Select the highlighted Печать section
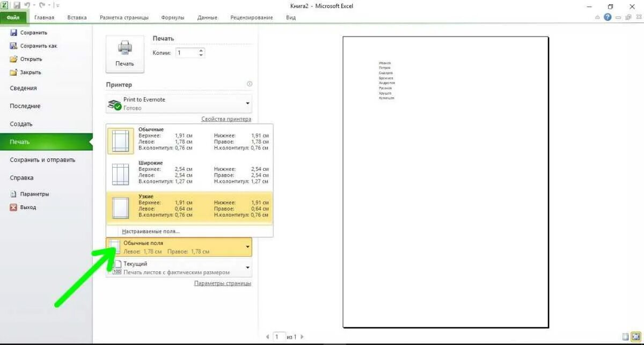Screen dimensions: 644x345 pyautogui.click(x=46, y=142)
